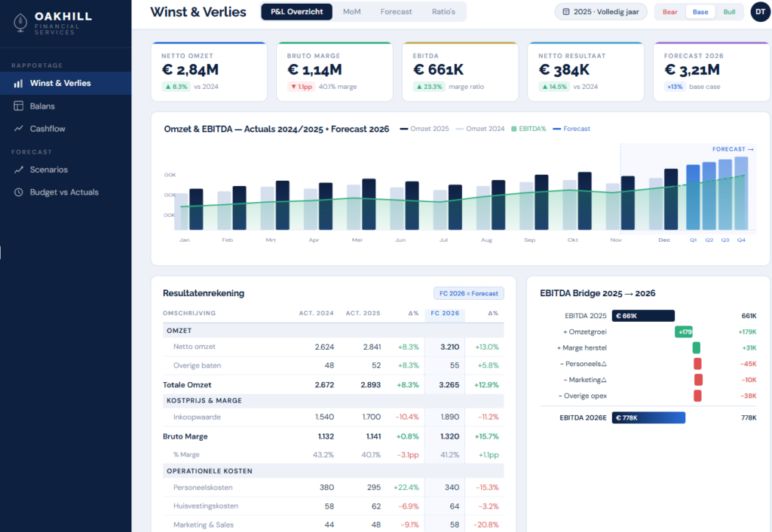Open the DT user avatar

(758, 12)
